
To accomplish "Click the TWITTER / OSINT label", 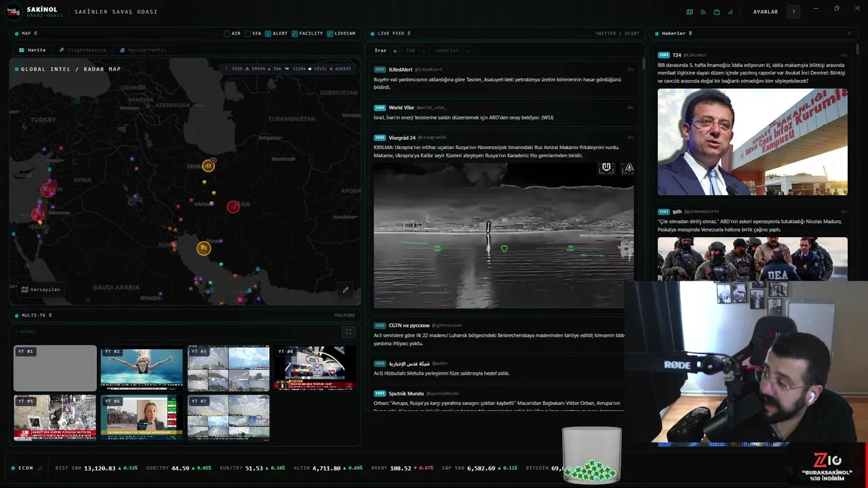I will [x=617, y=33].
